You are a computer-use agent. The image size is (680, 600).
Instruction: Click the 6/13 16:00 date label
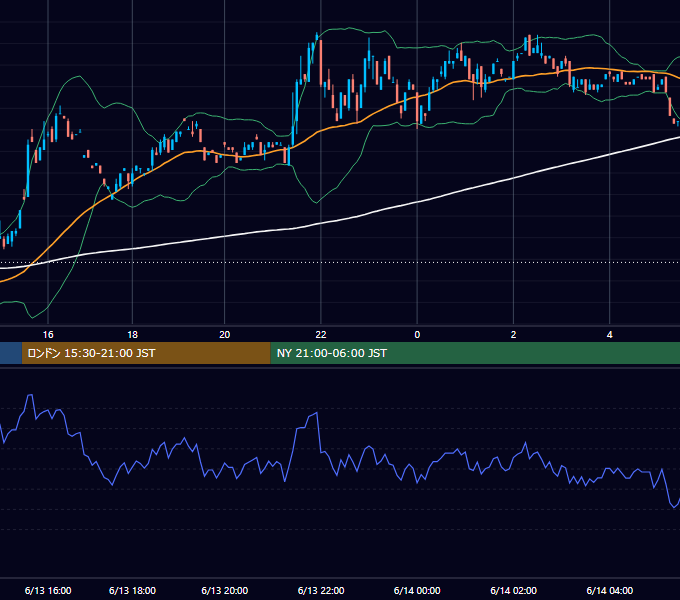[x=48, y=590]
